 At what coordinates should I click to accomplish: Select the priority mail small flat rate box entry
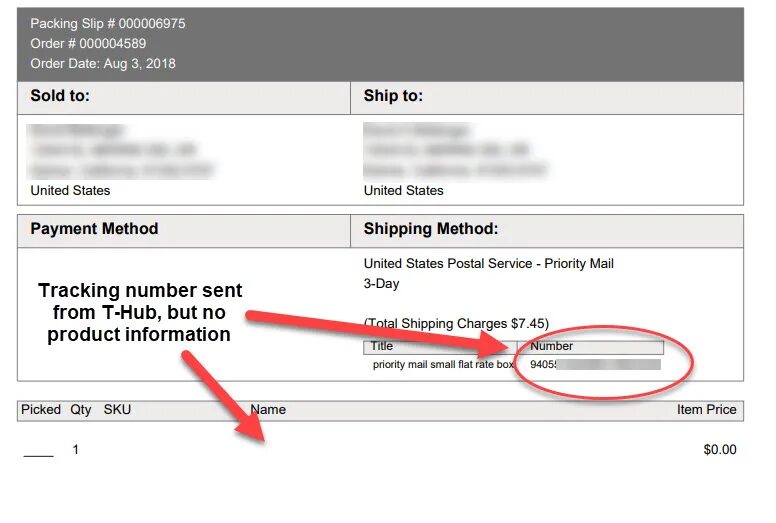[443, 364]
